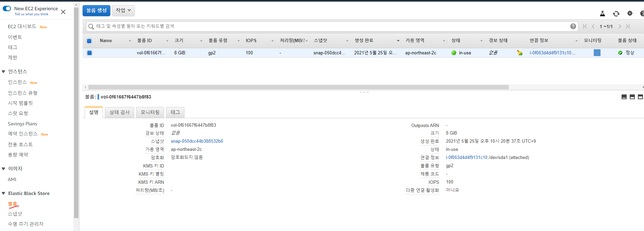644x231 pixels.
Task: Refresh the volume list
Action: [616, 14]
